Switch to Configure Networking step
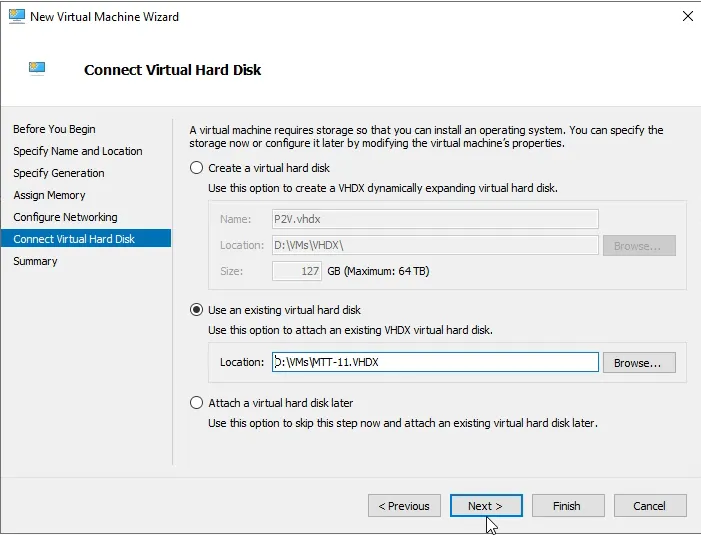The height and width of the screenshot is (535, 701). (x=65, y=217)
